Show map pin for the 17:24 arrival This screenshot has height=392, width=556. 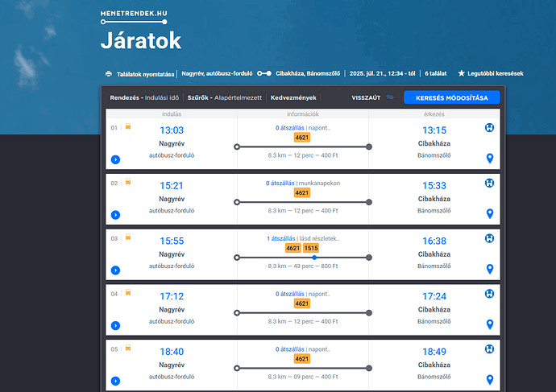490,324
